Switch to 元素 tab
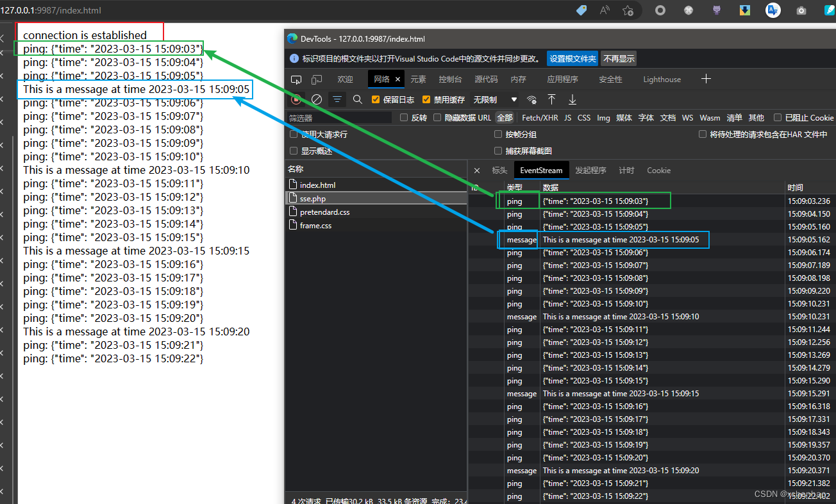 [x=418, y=80]
